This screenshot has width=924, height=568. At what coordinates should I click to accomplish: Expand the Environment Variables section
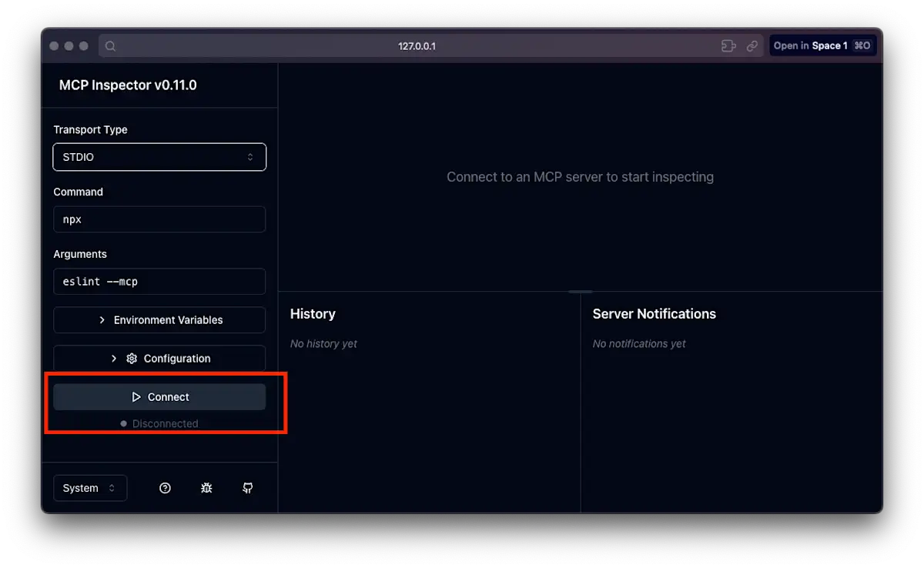point(159,319)
